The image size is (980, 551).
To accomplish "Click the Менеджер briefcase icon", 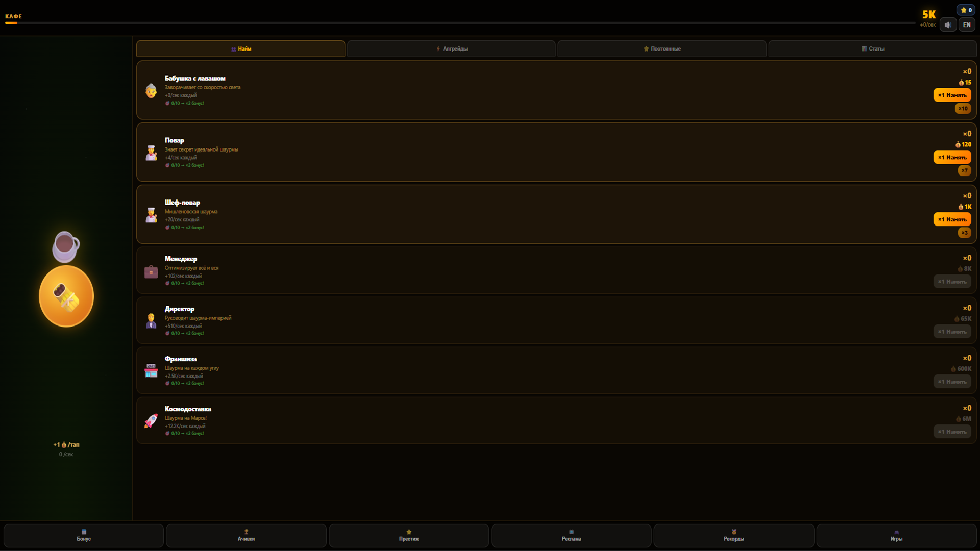I will pos(151,271).
